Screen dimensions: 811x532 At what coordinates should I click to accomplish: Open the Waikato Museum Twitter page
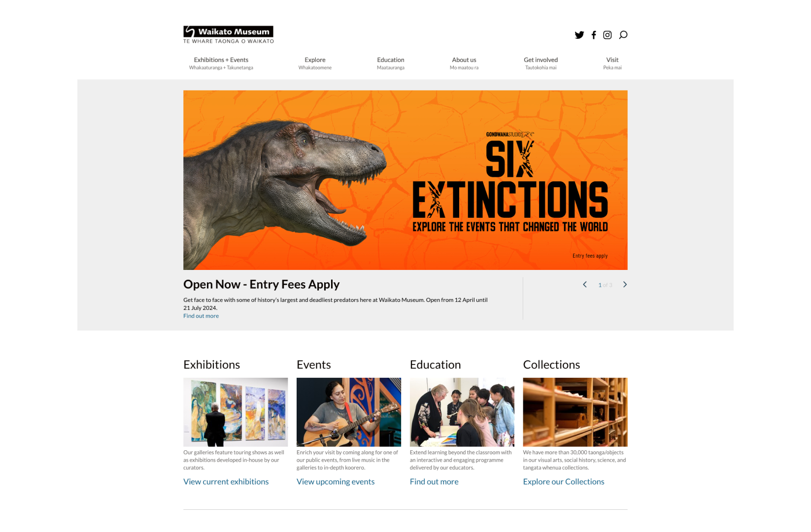pyautogui.click(x=579, y=35)
